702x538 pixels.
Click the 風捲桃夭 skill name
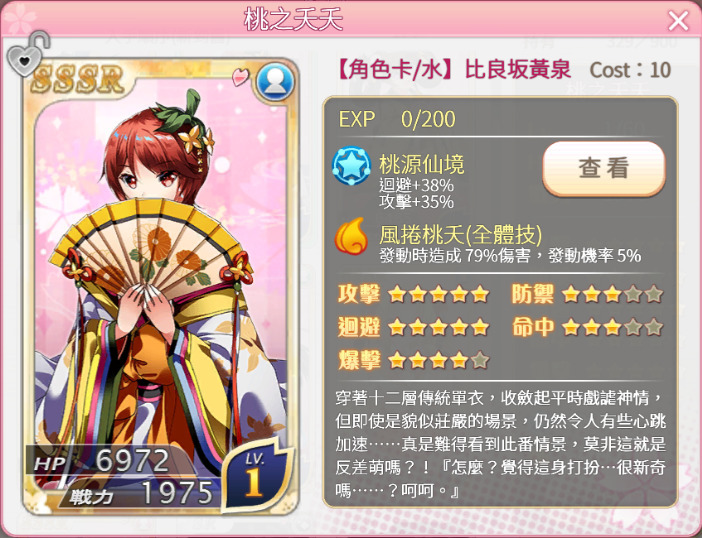pyautogui.click(x=461, y=234)
